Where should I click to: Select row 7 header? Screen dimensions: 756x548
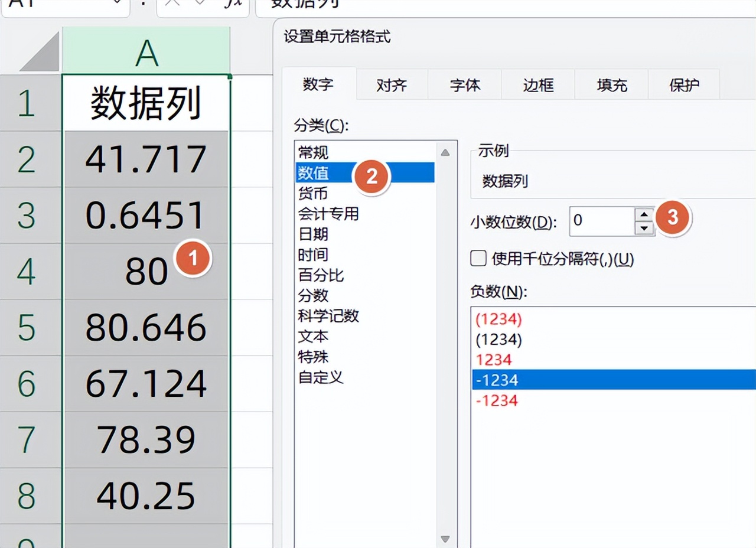pos(31,440)
